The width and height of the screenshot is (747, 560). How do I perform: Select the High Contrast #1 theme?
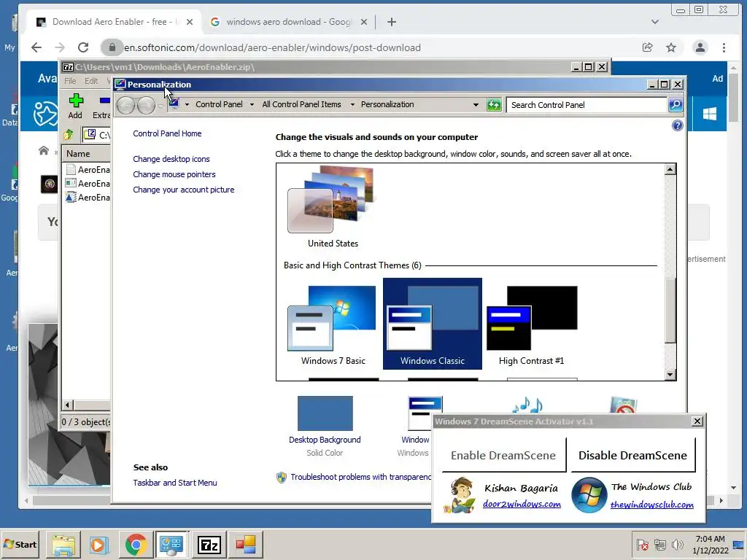pos(532,324)
